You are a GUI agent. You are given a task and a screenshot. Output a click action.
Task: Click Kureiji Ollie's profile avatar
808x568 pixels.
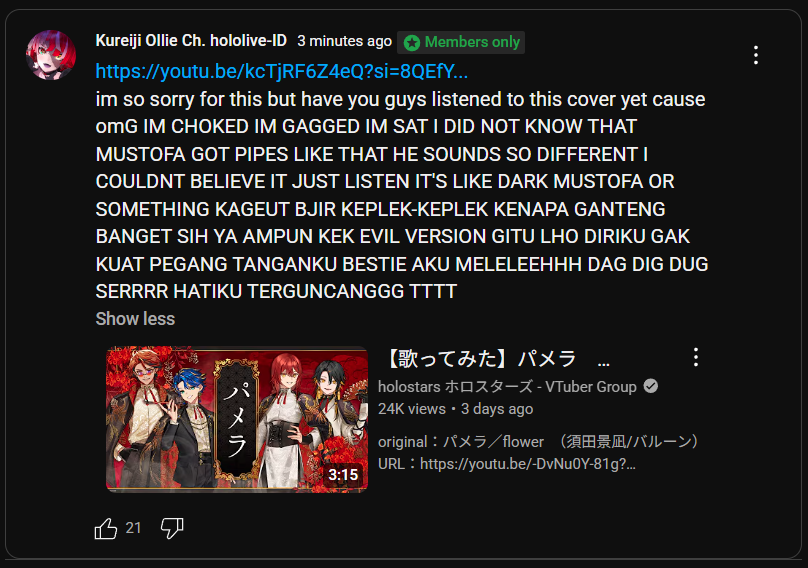51,55
